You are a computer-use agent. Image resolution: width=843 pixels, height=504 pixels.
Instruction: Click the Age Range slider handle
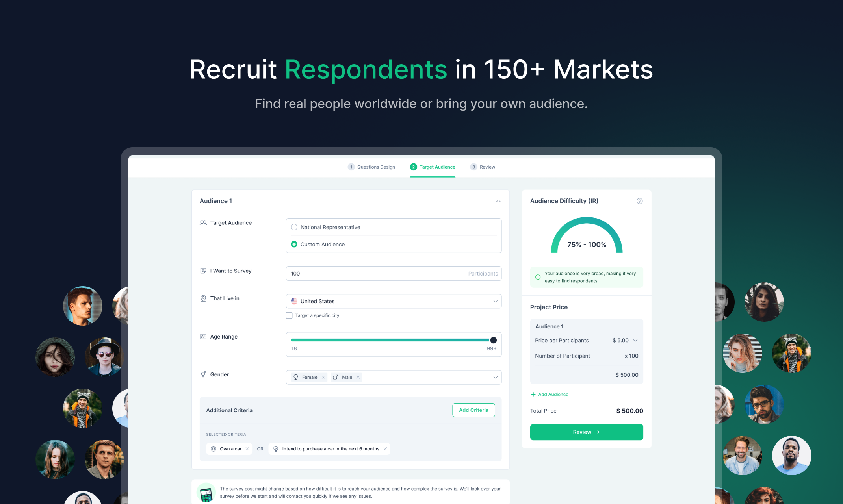coord(493,340)
